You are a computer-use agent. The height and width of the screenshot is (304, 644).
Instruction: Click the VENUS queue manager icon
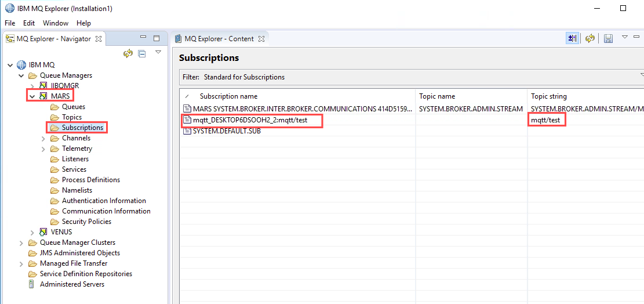(x=43, y=232)
